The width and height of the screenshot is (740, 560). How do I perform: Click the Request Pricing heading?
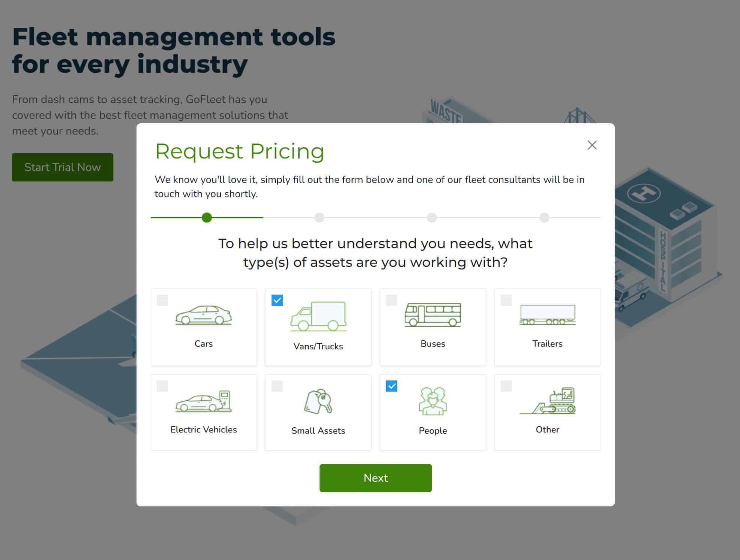[x=240, y=151]
